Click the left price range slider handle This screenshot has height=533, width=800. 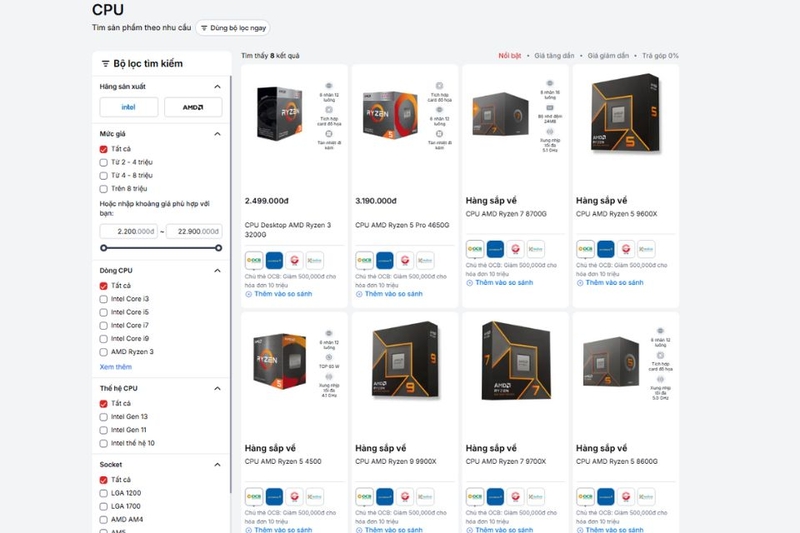pyautogui.click(x=104, y=248)
